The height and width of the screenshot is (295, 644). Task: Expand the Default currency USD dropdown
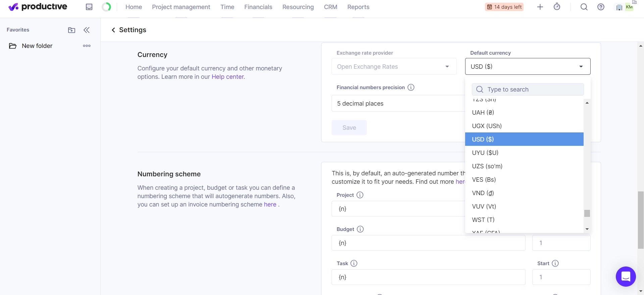[527, 66]
